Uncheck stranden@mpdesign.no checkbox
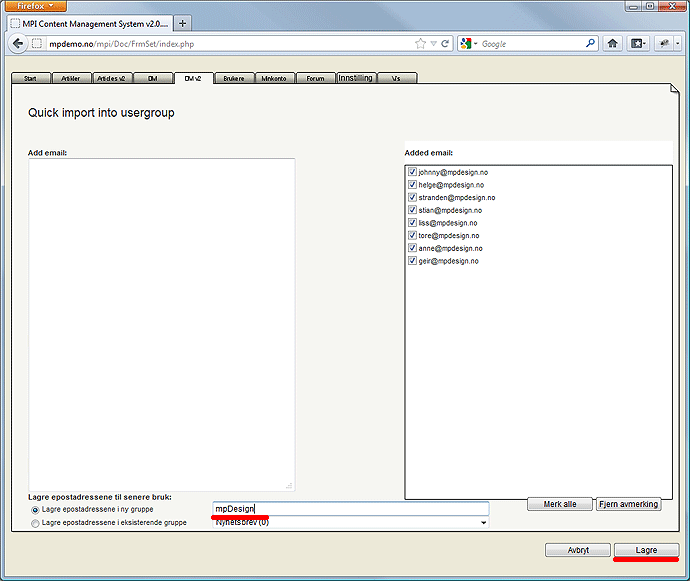 (412, 197)
